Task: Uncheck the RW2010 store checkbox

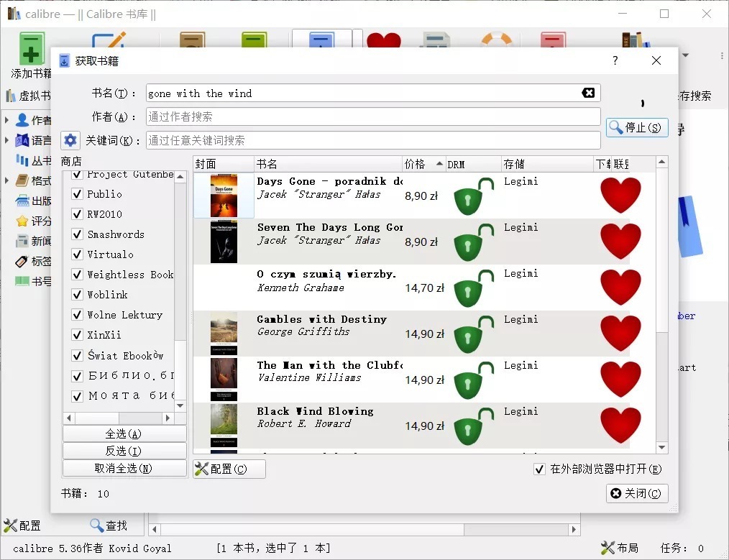Action: (77, 214)
